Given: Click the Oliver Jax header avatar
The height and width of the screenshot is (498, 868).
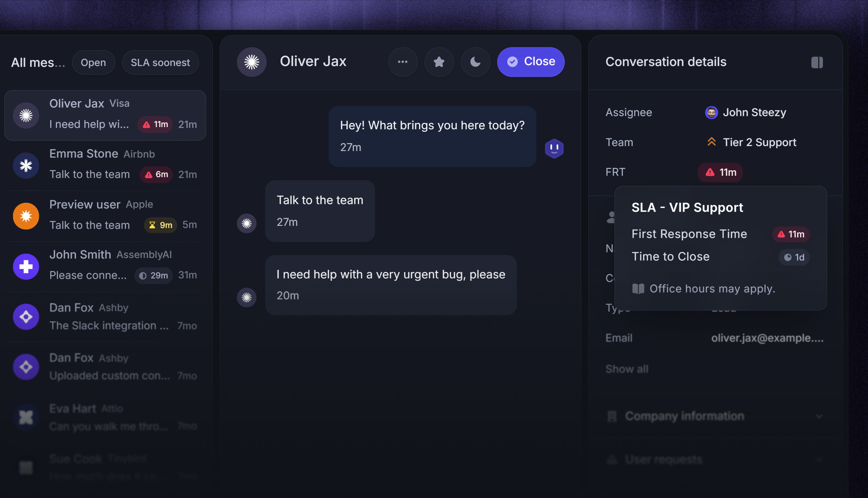Looking at the screenshot, I should click(252, 62).
